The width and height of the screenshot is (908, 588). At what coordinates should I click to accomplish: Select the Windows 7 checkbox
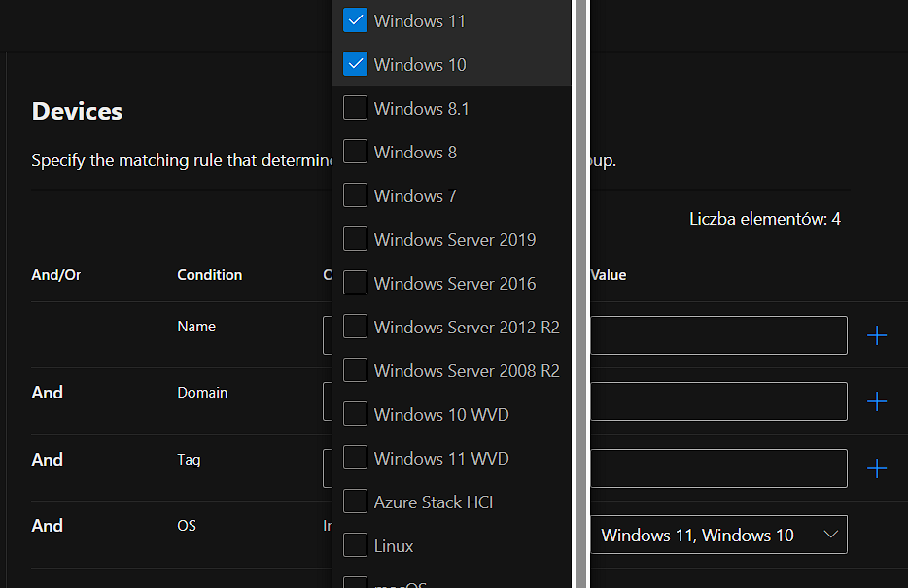356,195
